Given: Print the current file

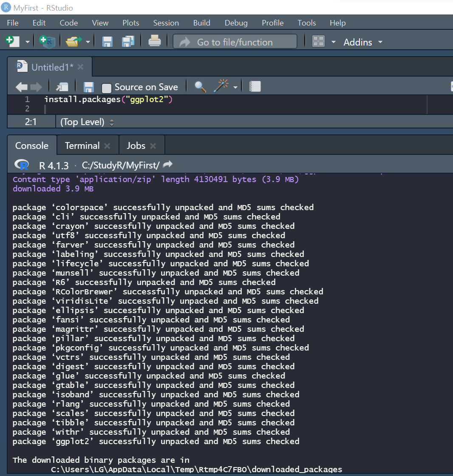Looking at the screenshot, I should 154,41.
